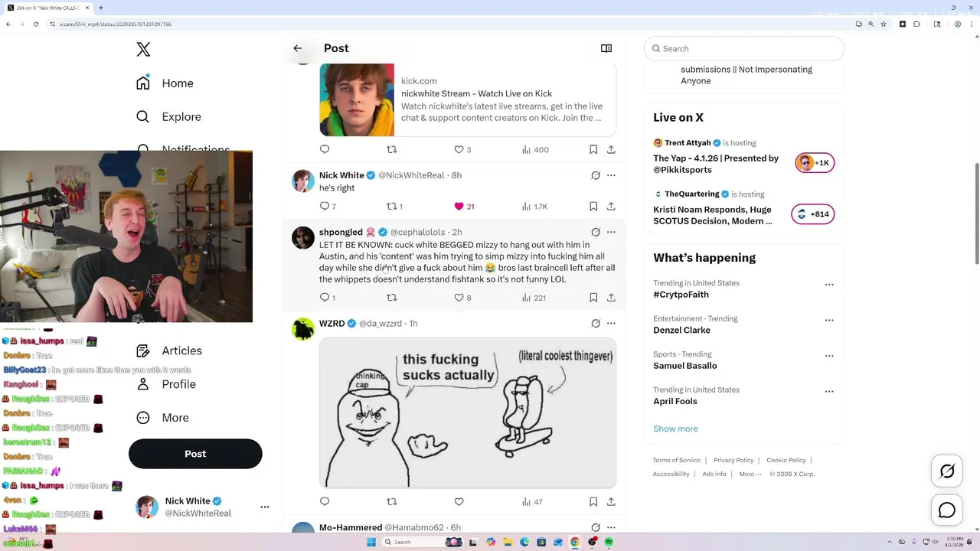
Task: Open the April Fools trending topic
Action: (x=675, y=401)
